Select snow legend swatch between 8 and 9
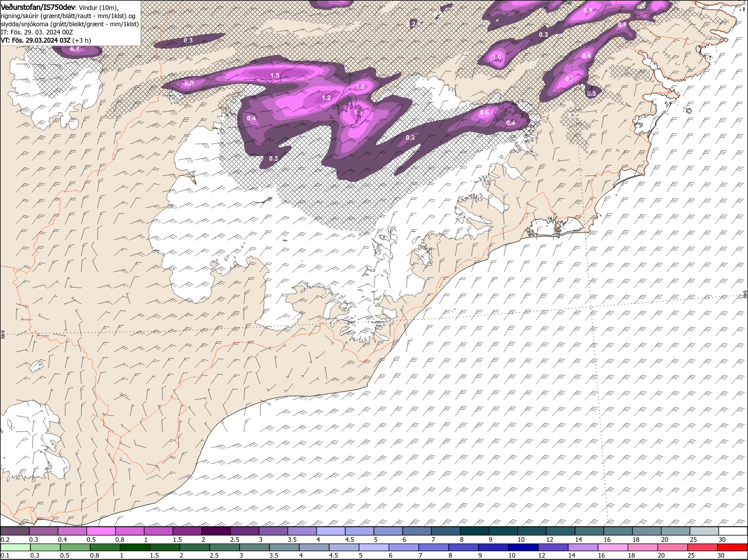The width and height of the screenshot is (748, 560). (474, 531)
